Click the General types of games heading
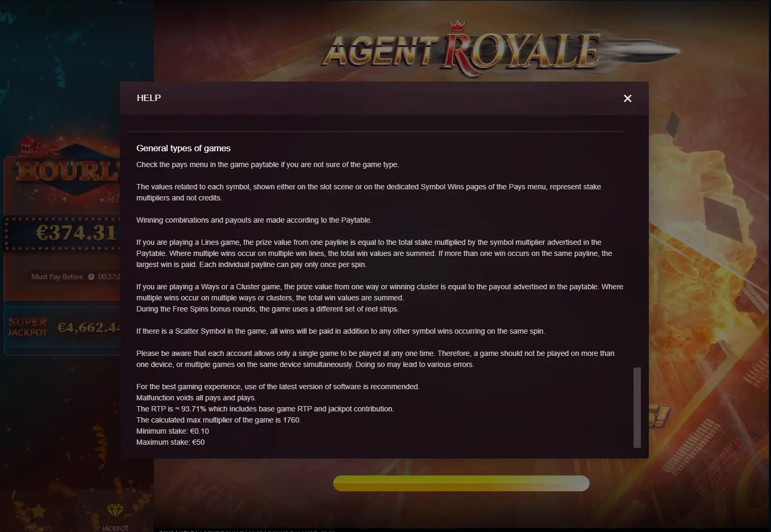Viewport: 771px width, 532px height. (x=183, y=148)
